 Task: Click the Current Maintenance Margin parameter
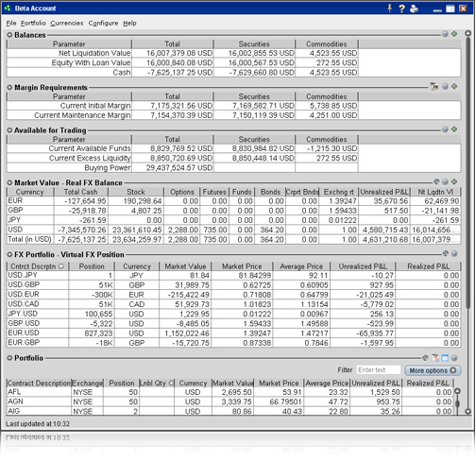82,115
